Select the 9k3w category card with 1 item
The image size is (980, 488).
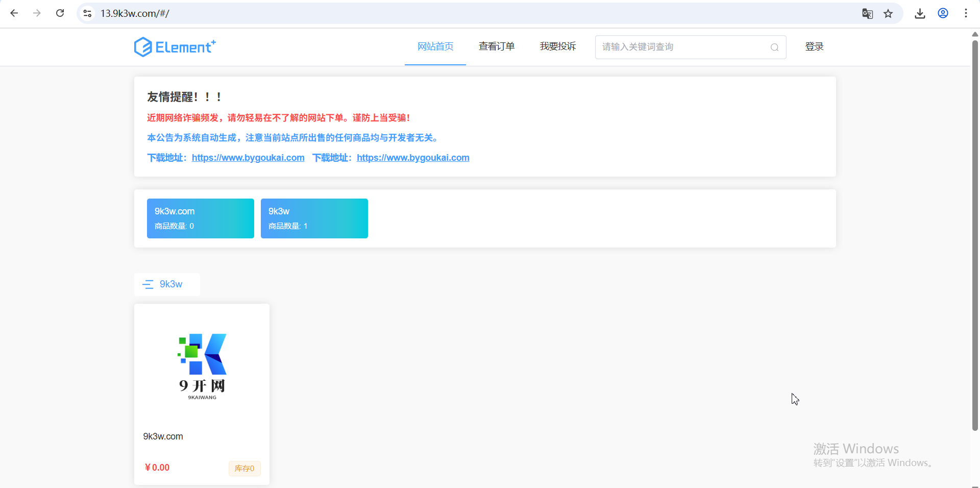click(314, 218)
